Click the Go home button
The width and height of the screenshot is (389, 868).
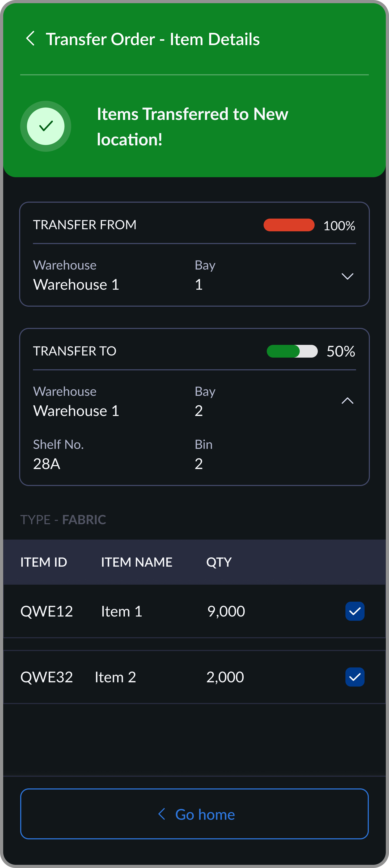tap(194, 814)
